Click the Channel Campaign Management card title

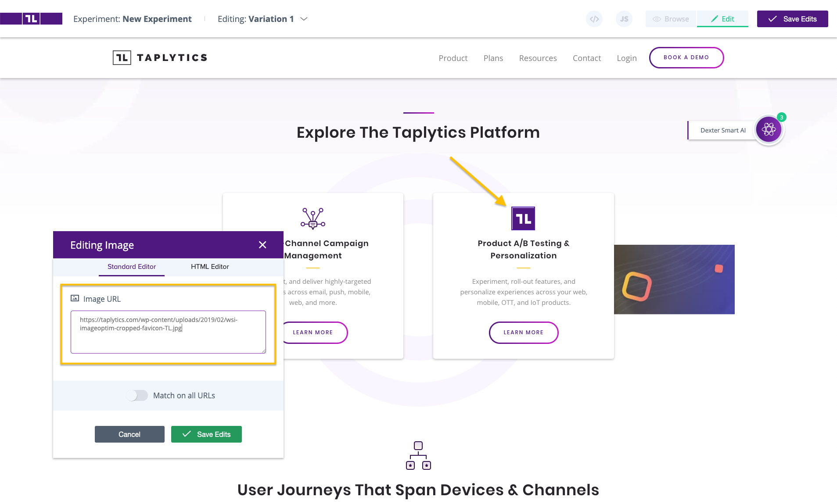click(327, 249)
